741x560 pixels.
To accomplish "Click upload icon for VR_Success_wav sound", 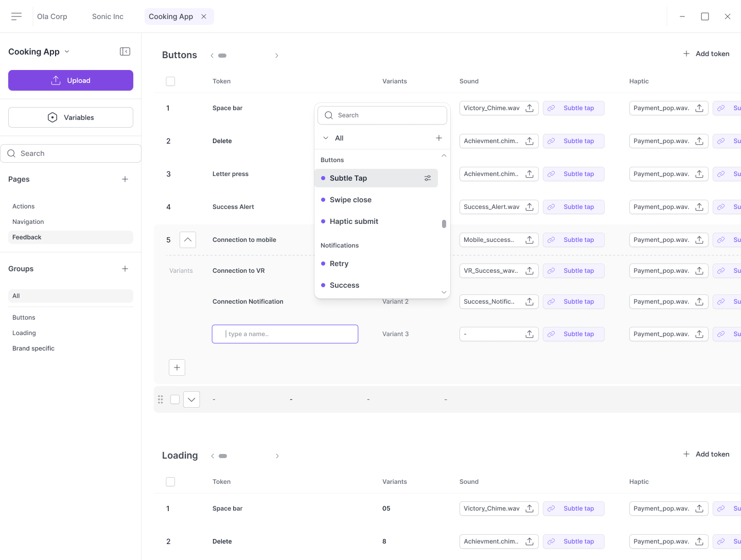I will point(530,271).
